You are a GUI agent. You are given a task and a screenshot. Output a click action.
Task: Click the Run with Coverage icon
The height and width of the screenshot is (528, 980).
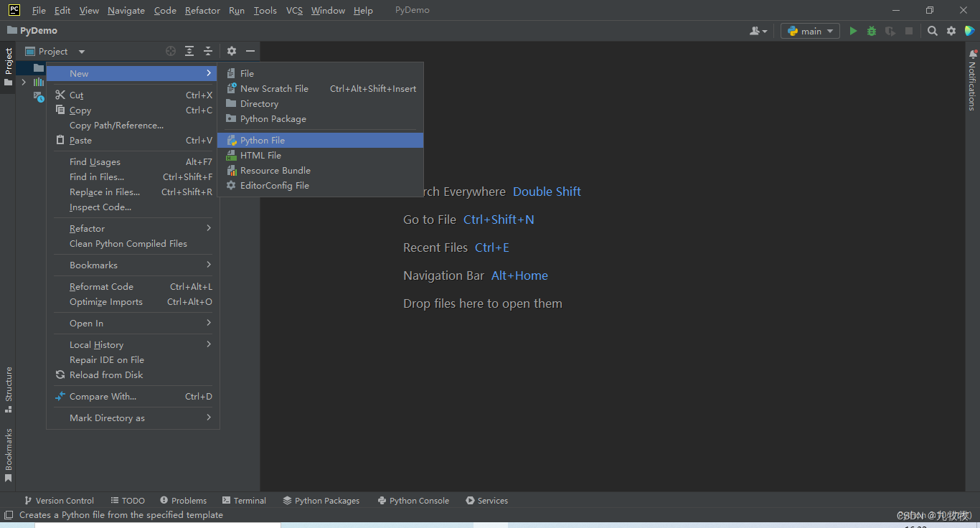(x=890, y=31)
